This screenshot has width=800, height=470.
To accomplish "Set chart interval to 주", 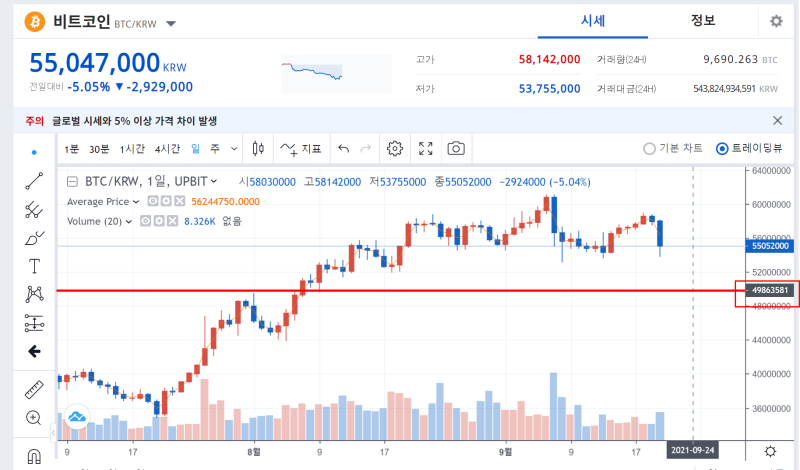I will tap(215, 149).
